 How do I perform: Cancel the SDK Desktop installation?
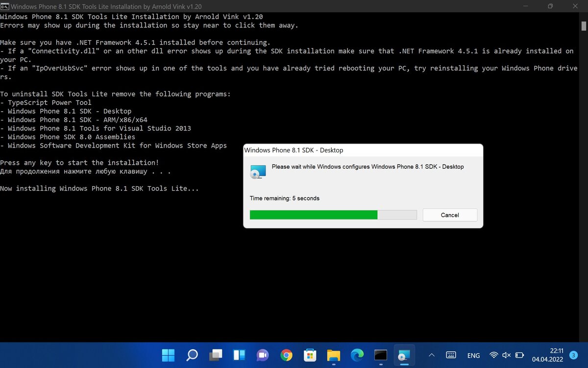[x=450, y=215]
